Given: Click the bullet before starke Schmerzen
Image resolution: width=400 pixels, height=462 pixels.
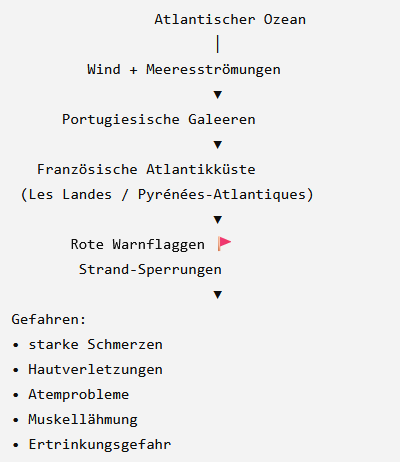Looking at the screenshot, I should [x=16, y=345].
